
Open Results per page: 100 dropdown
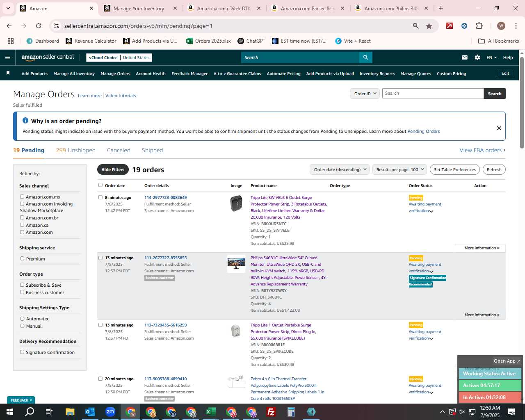(399, 169)
